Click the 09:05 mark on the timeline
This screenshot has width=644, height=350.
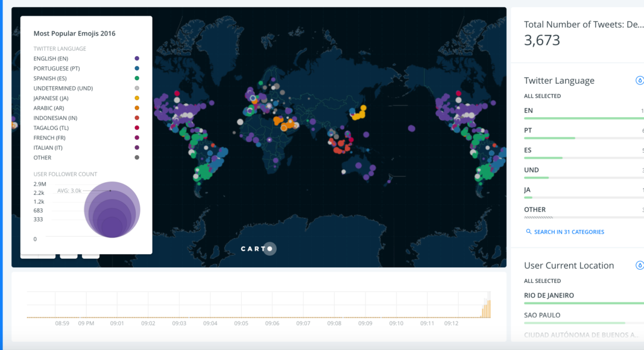pyautogui.click(x=241, y=323)
